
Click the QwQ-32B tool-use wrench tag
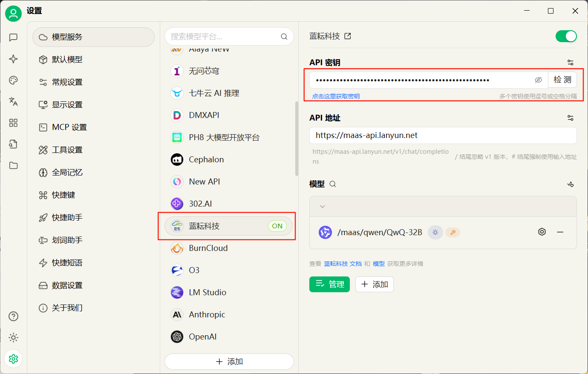pyautogui.click(x=453, y=233)
